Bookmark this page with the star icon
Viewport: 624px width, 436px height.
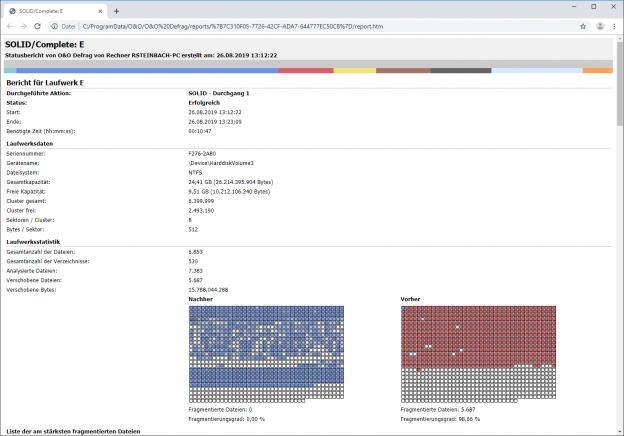[x=580, y=26]
